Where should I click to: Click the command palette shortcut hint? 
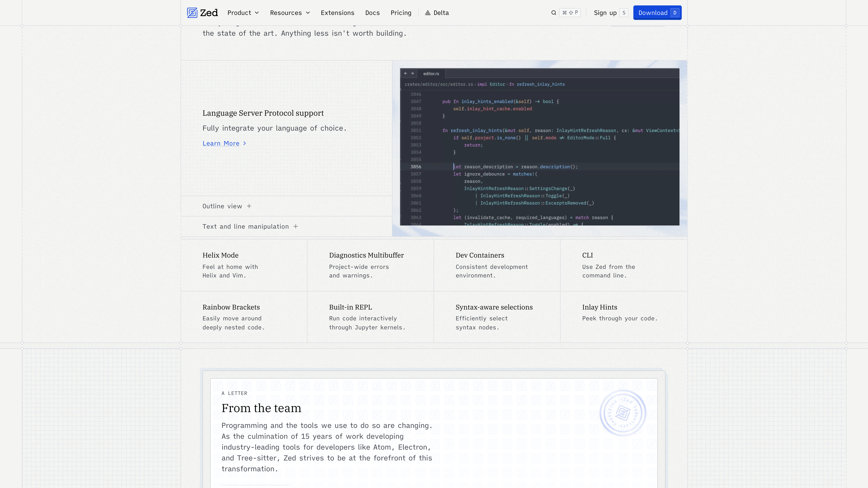(570, 13)
